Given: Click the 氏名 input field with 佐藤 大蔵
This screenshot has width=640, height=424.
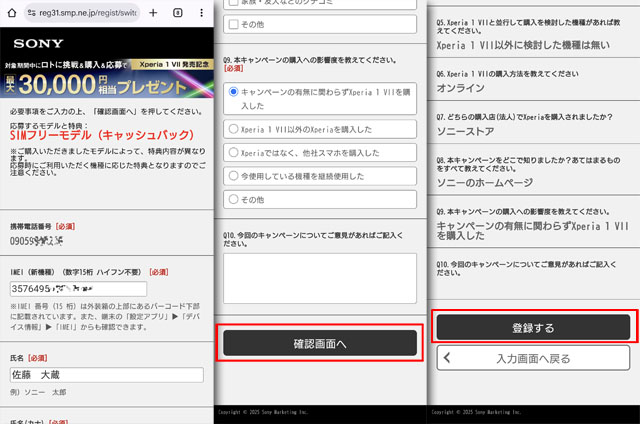Looking at the screenshot, I should [x=107, y=375].
